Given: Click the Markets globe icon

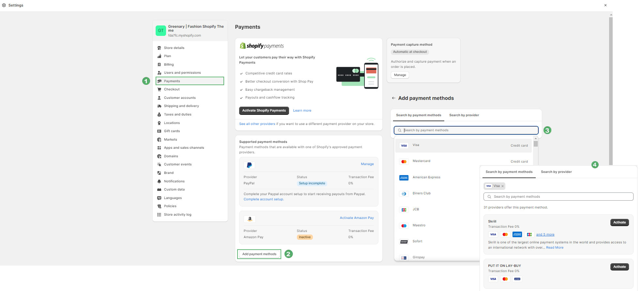Looking at the screenshot, I should pos(159,140).
